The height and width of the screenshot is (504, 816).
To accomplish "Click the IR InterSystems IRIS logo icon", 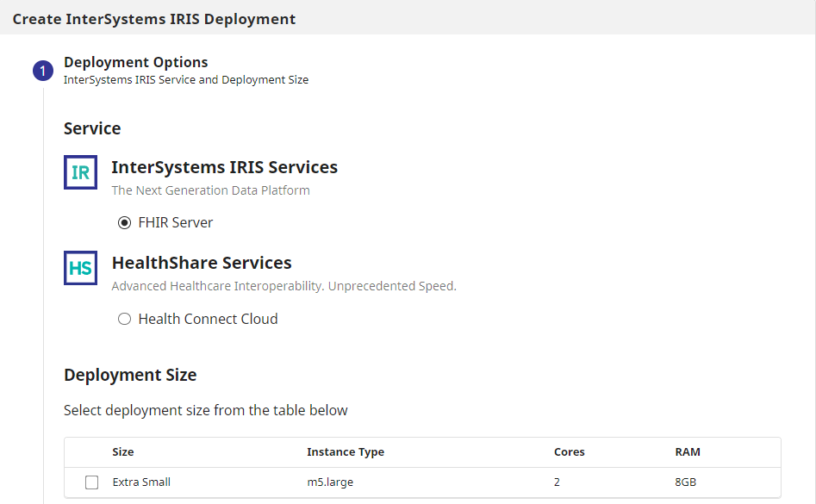I will click(x=80, y=172).
